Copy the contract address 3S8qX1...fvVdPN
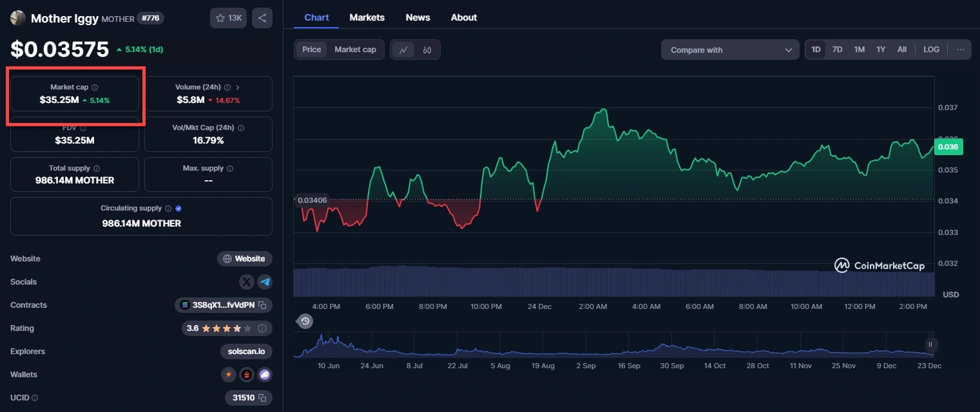 (x=262, y=305)
